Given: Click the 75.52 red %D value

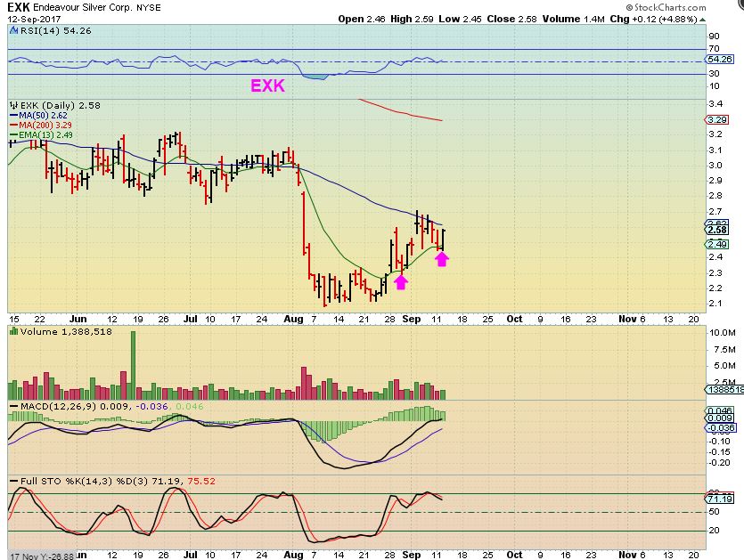Looking at the screenshot, I should [x=201, y=481].
